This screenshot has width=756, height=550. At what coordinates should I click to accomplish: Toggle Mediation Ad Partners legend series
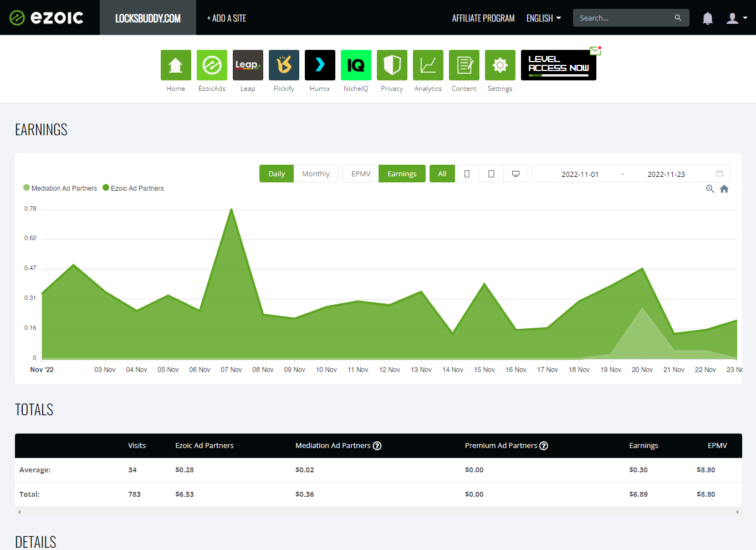(60, 189)
